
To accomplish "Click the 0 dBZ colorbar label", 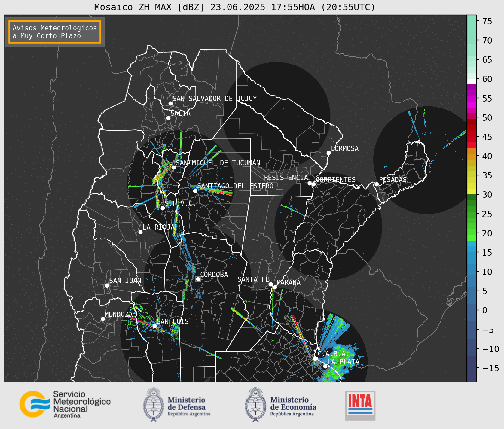I will coord(485,310).
